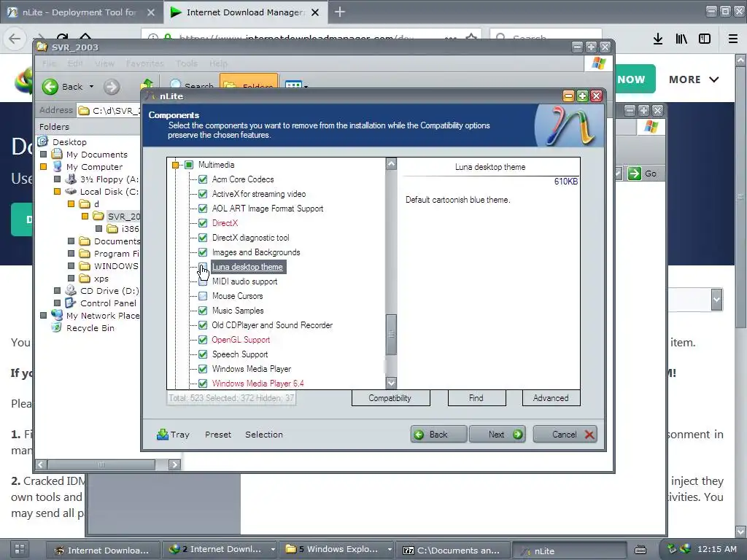The width and height of the screenshot is (747, 560).
Task: Click the green Go arrow icon
Action: [x=634, y=174]
